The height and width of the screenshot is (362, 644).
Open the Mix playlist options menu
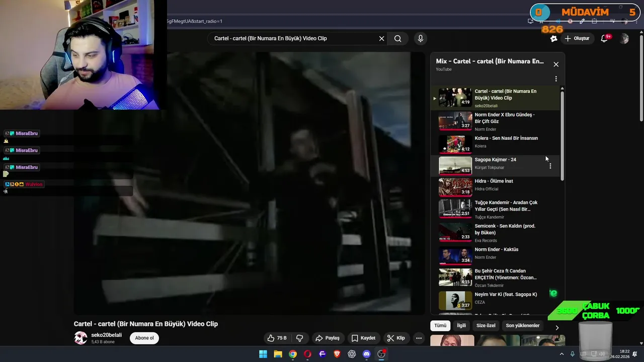[x=556, y=79]
